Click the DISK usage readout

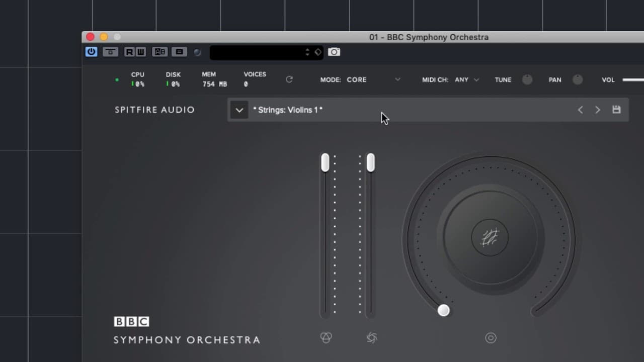tap(173, 79)
